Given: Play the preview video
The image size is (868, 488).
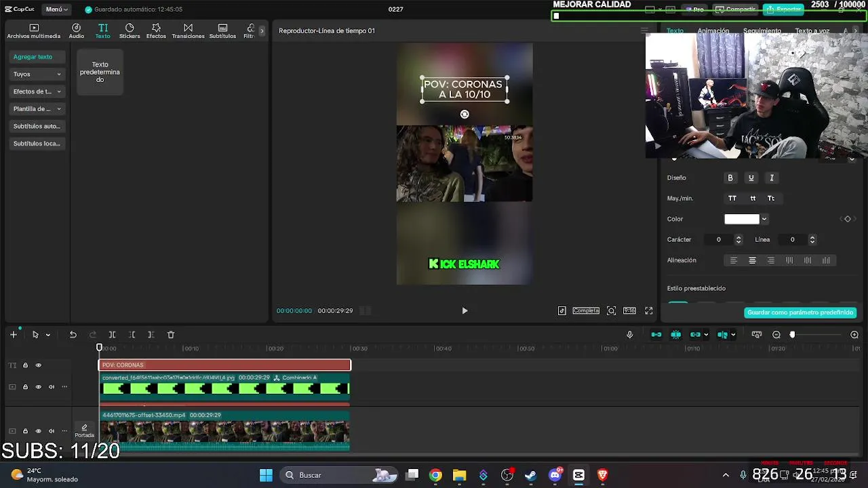Looking at the screenshot, I should [x=465, y=310].
